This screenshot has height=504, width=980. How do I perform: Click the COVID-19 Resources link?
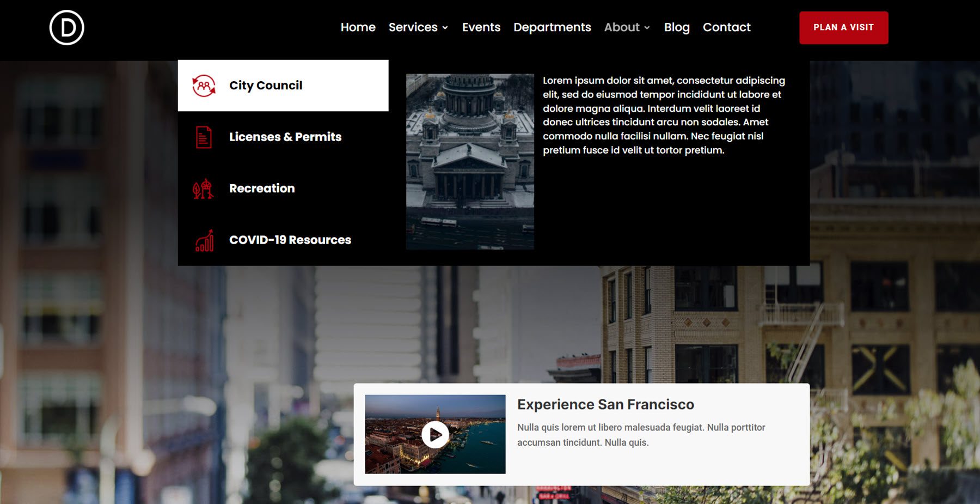[290, 240]
